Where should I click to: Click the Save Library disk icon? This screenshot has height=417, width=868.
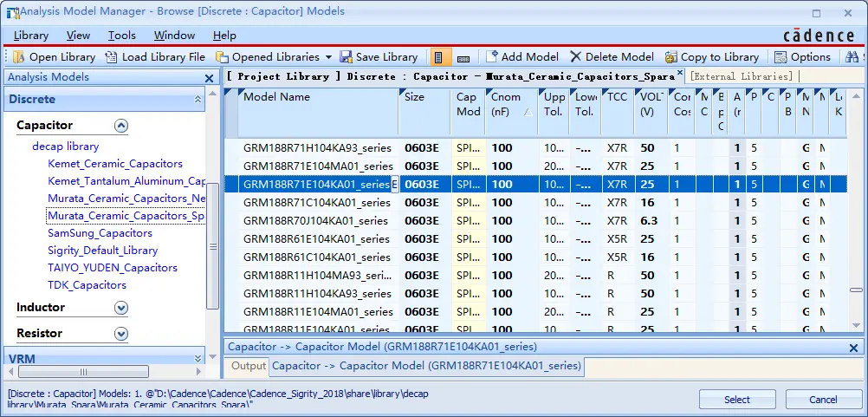(347, 57)
